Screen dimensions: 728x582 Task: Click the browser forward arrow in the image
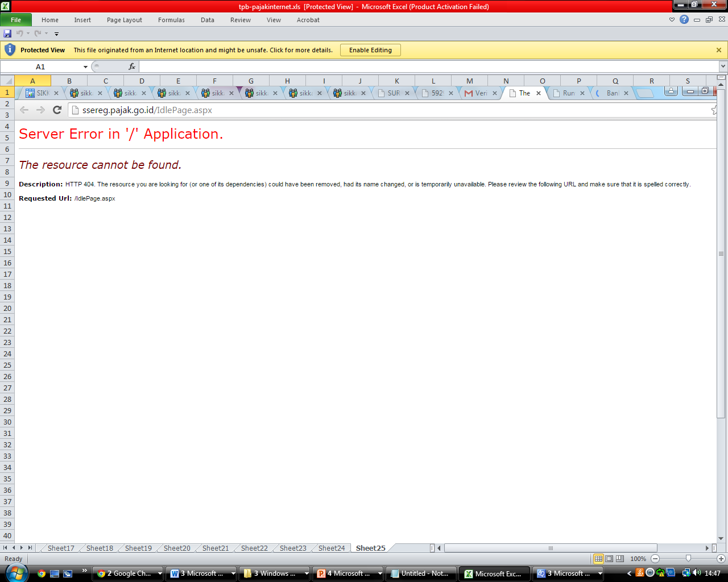(x=40, y=110)
